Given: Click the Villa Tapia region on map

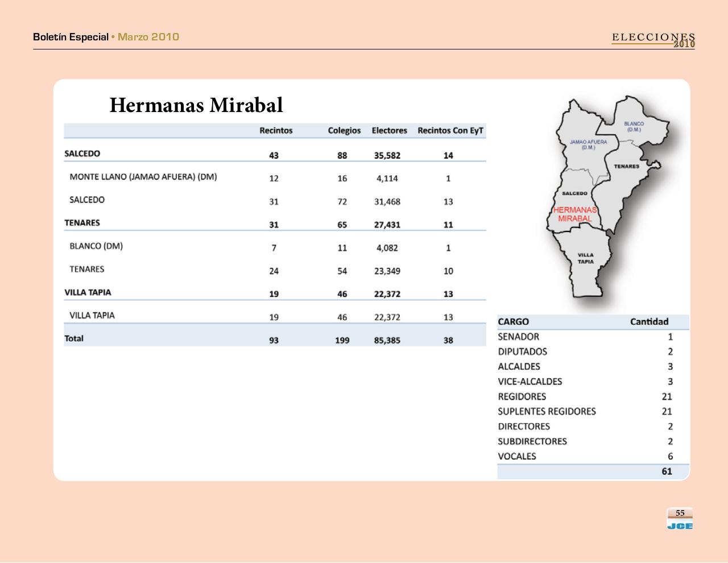Looking at the screenshot, I should [586, 259].
